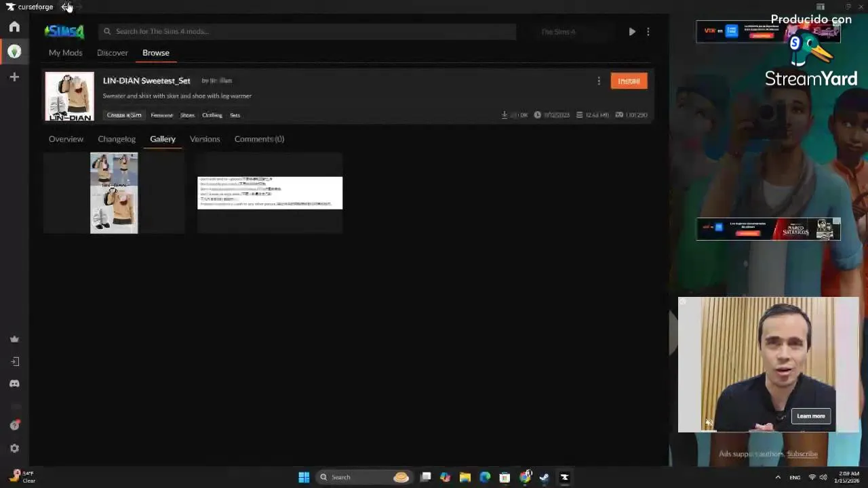Screen dimensions: 868x488
Task: Click CurseForge icon on taskbar
Action: 564,477
